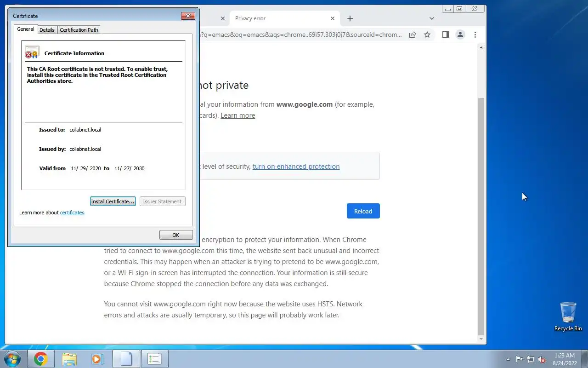Bookmark this page with the star

427,34
